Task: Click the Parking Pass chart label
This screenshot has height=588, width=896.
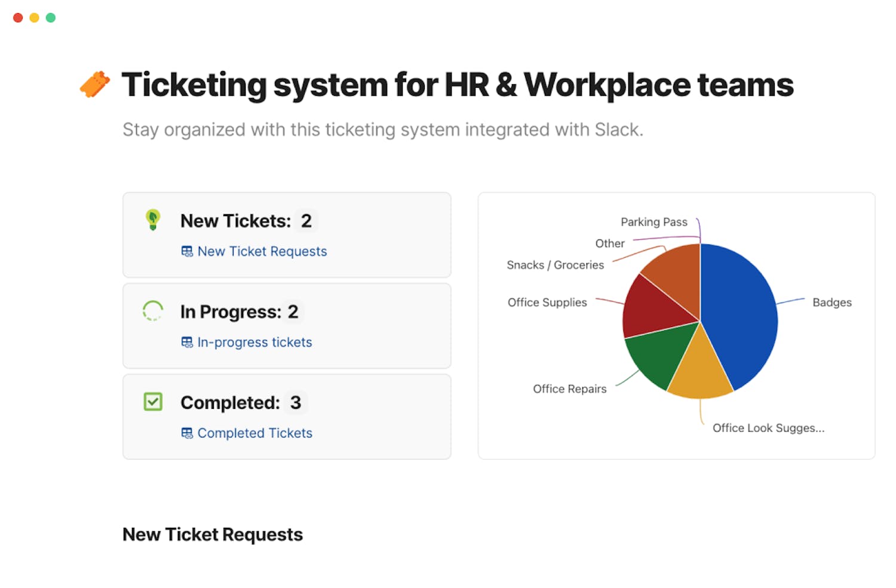Action: pyautogui.click(x=653, y=222)
